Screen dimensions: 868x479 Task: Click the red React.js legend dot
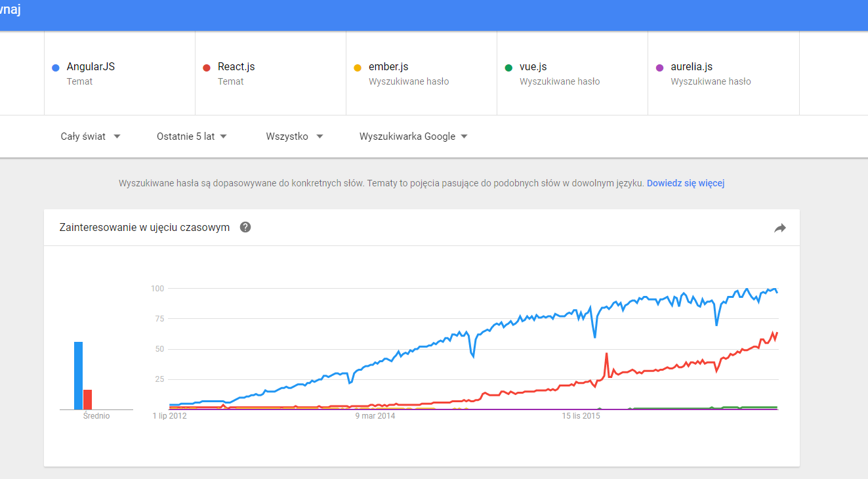207,68
